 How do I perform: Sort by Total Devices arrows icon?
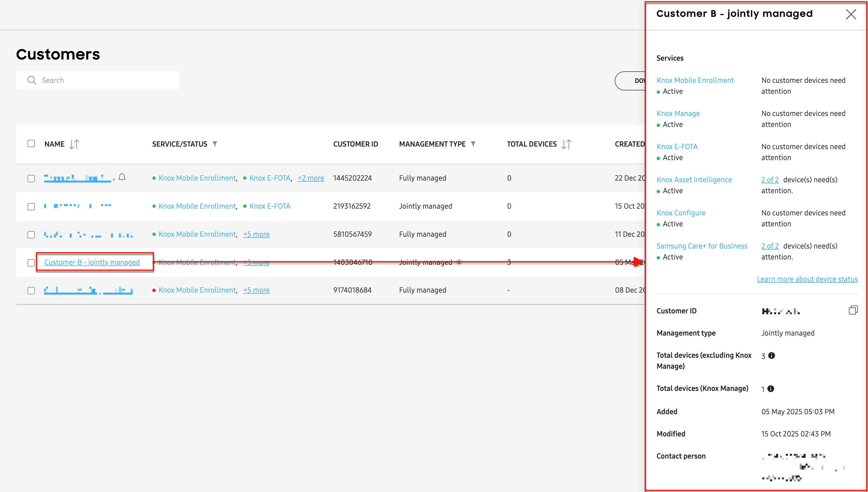566,144
